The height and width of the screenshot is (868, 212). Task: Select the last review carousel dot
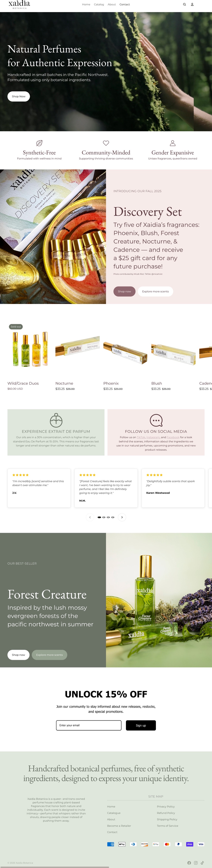(x=113, y=517)
